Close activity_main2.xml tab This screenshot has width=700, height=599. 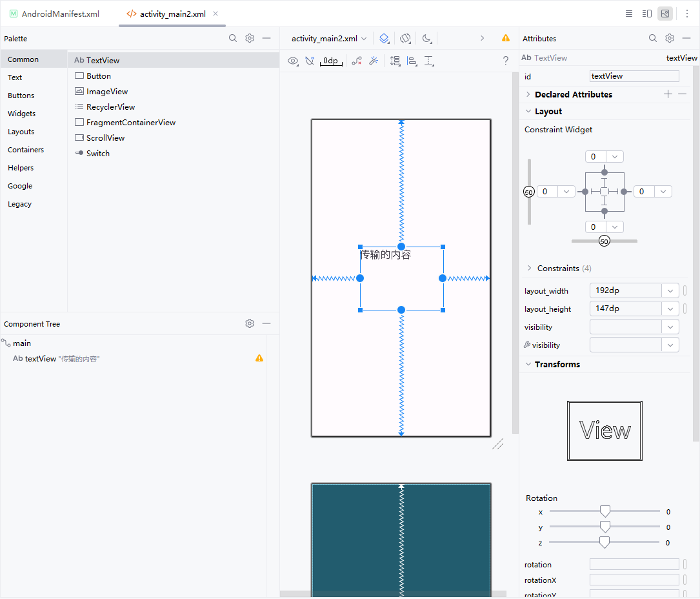click(215, 14)
